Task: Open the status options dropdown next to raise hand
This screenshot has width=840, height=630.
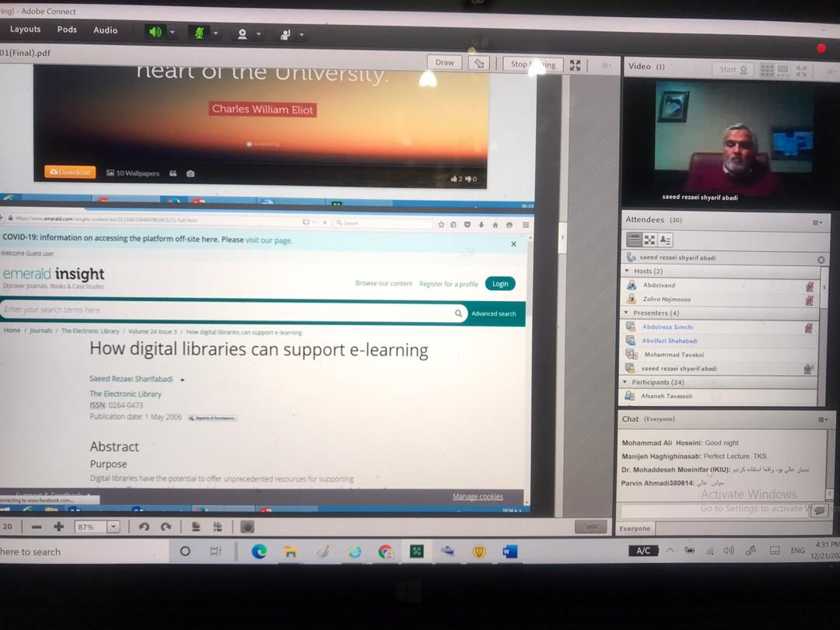Action: coord(302,35)
